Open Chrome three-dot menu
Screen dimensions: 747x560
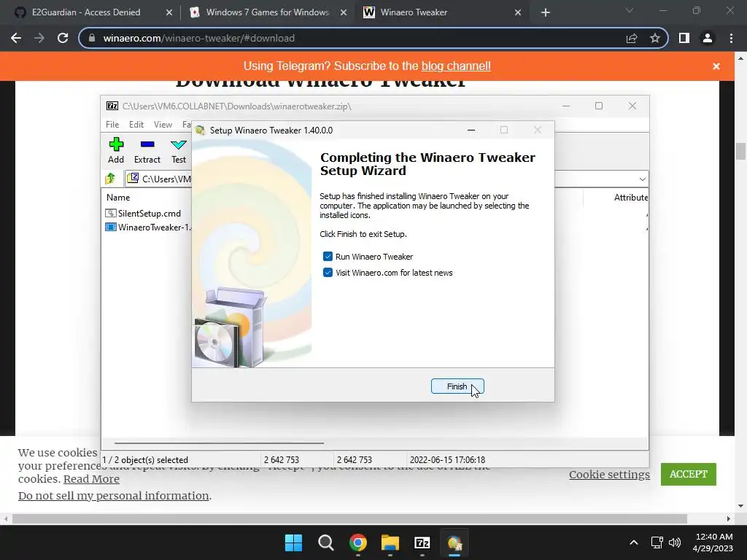(x=731, y=38)
